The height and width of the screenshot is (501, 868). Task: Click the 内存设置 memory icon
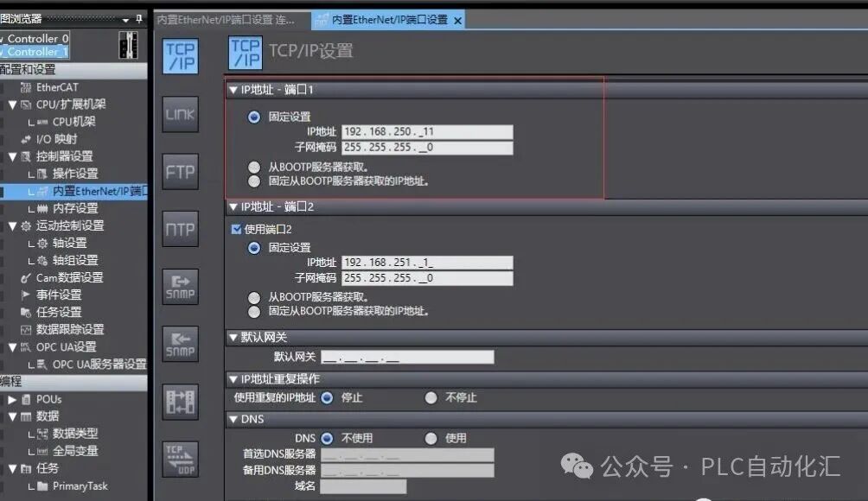click(x=42, y=208)
